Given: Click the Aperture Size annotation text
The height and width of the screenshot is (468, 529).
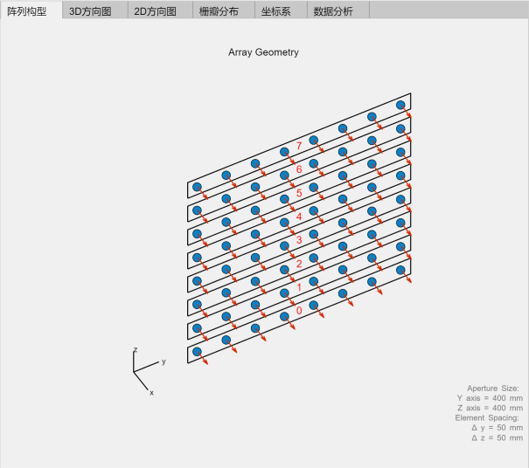Looking at the screenshot, I should click(x=493, y=388).
